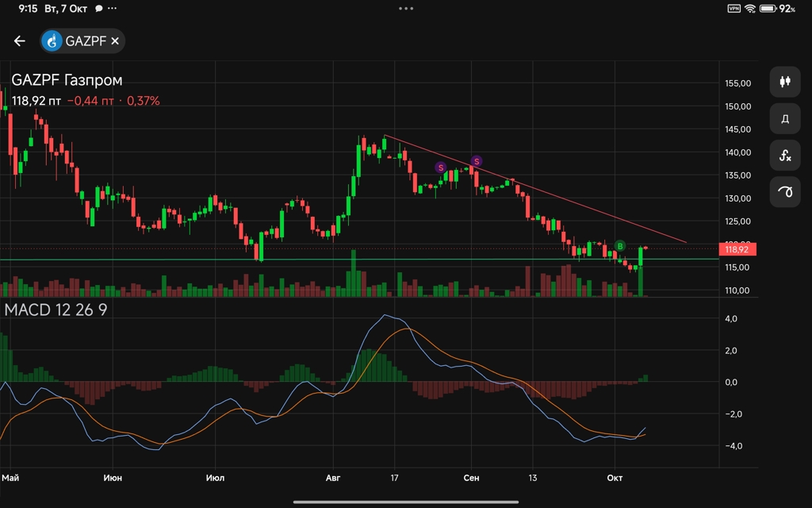The height and width of the screenshot is (508, 812).
Task: Tap the VPN status icon
Action: (733, 9)
